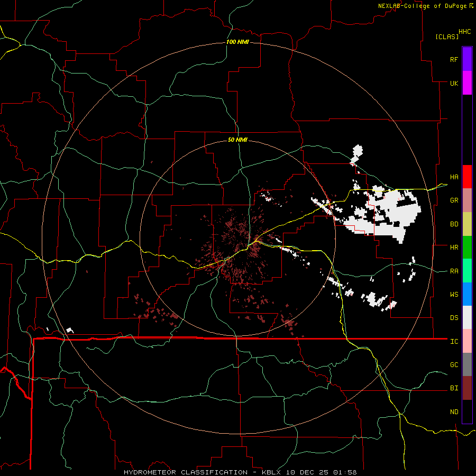Click the HYDROMETEOR CLASSIFICATION title text

coord(186,472)
